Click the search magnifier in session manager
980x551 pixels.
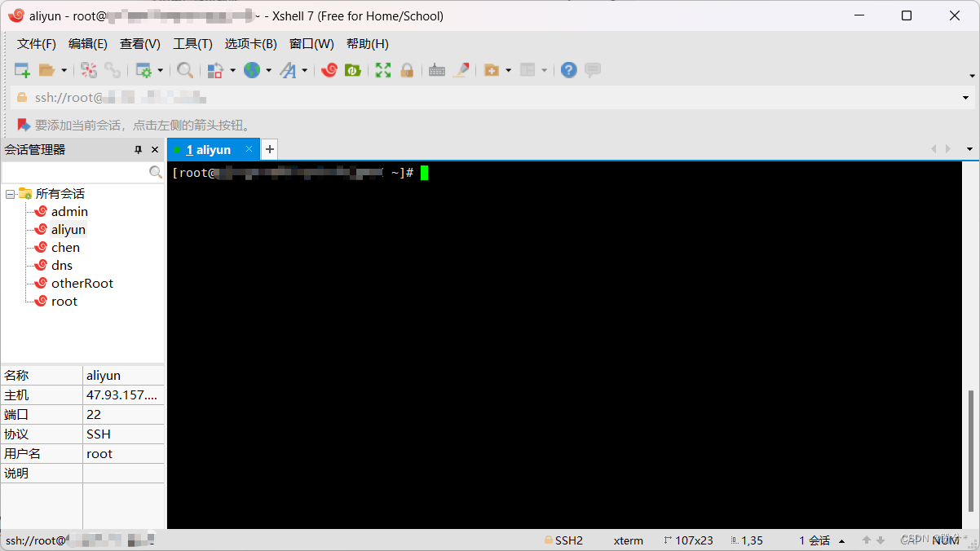(x=156, y=173)
